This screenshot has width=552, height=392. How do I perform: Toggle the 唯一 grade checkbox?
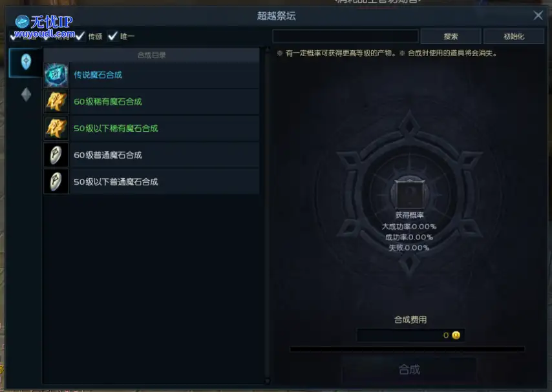[112, 36]
